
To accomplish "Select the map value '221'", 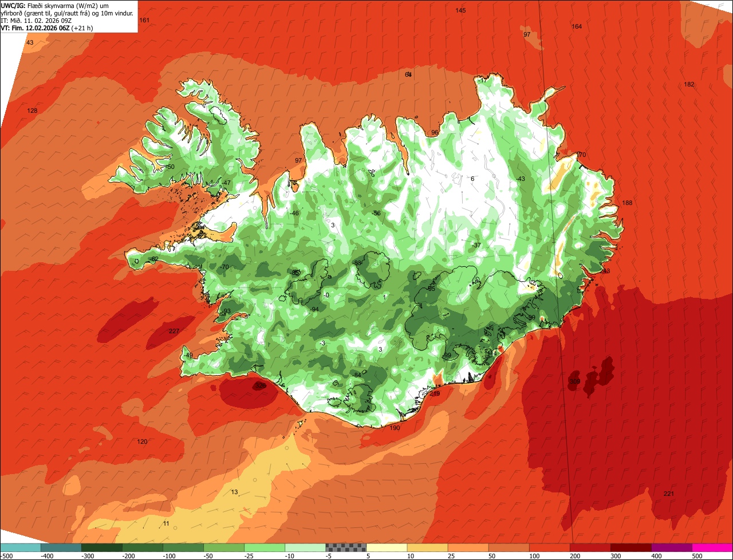I will [x=669, y=494].
